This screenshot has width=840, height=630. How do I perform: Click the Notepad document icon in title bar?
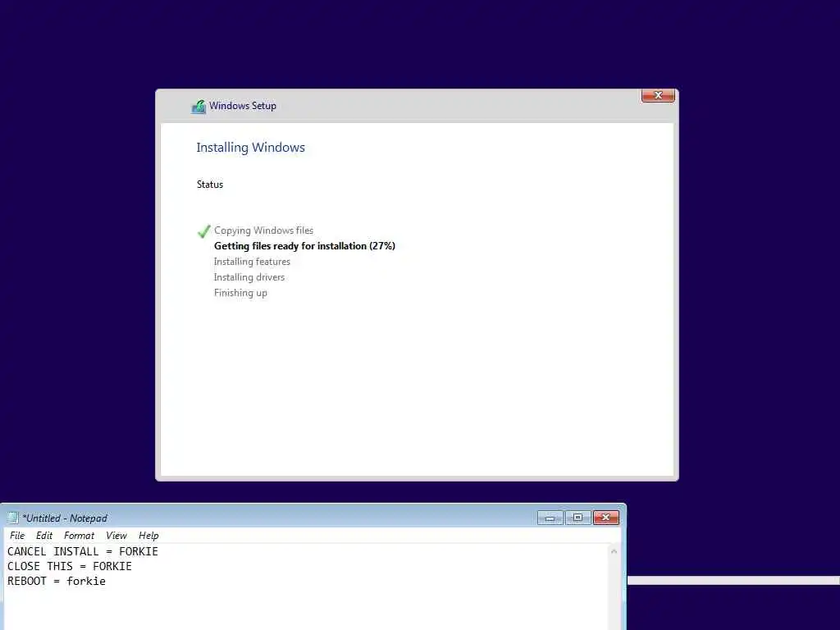coord(13,518)
